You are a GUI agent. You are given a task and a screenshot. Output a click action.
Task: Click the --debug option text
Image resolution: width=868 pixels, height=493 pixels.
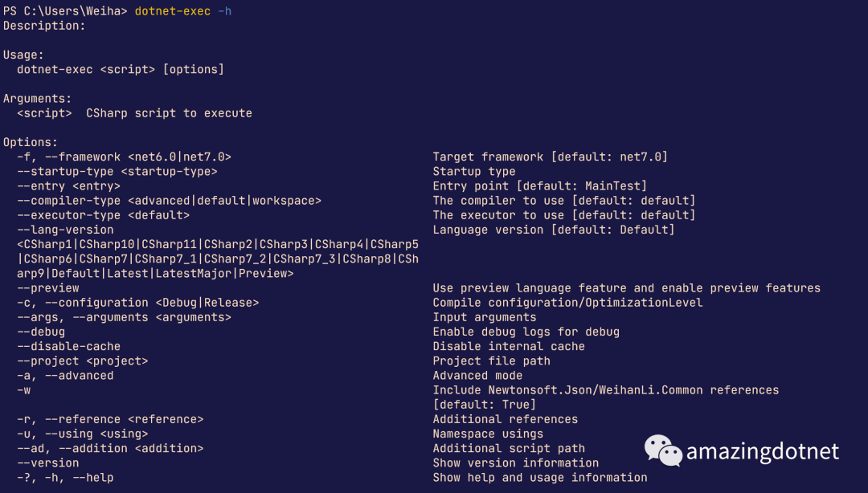41,332
